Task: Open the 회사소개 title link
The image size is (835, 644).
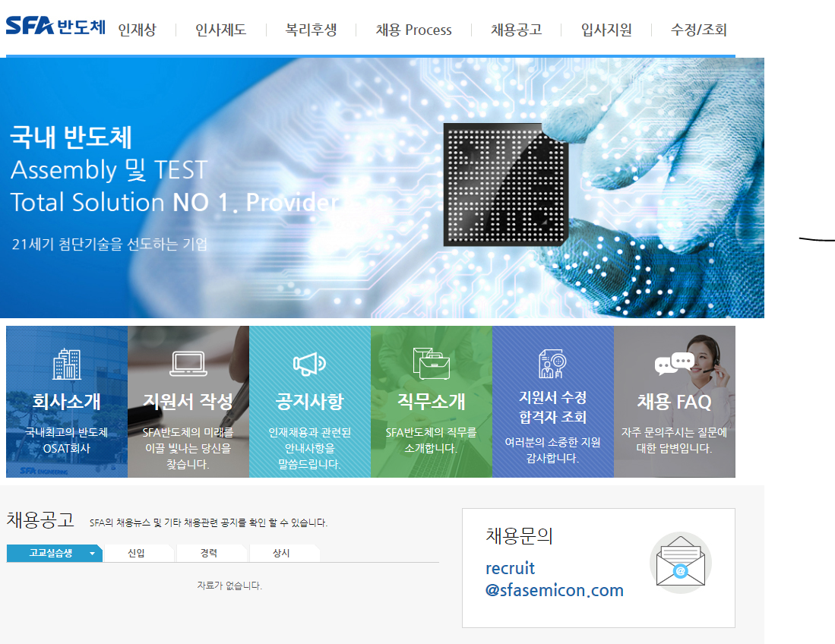Action: point(67,401)
